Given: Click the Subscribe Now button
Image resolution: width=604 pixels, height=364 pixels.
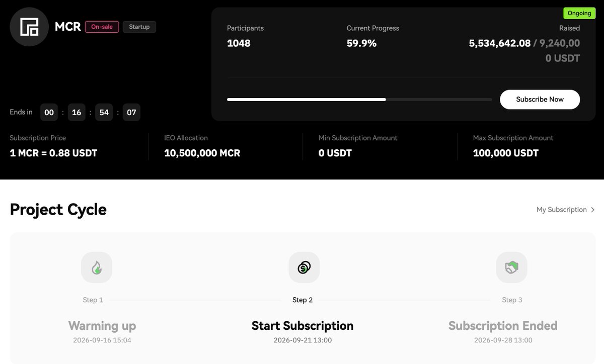Looking at the screenshot, I should click(540, 100).
